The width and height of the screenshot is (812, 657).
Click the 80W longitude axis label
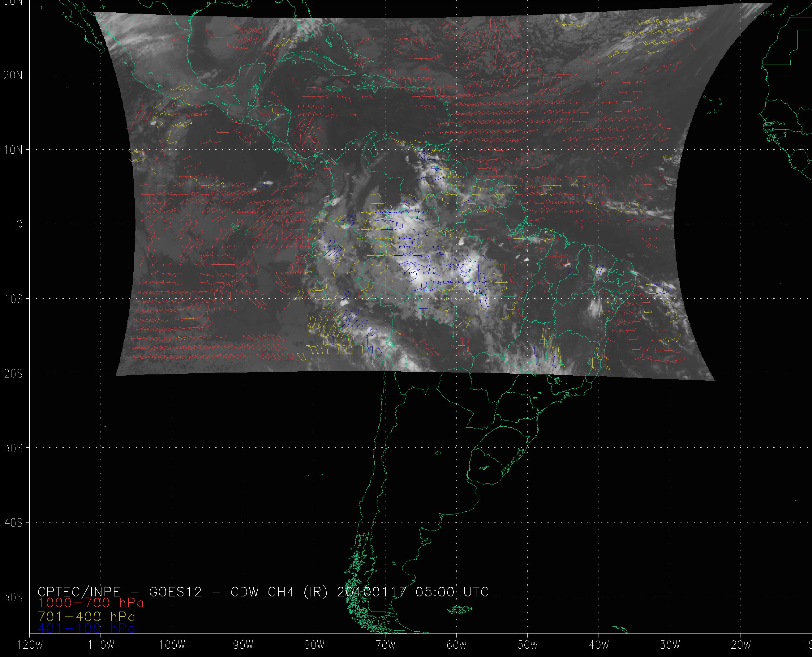[314, 645]
